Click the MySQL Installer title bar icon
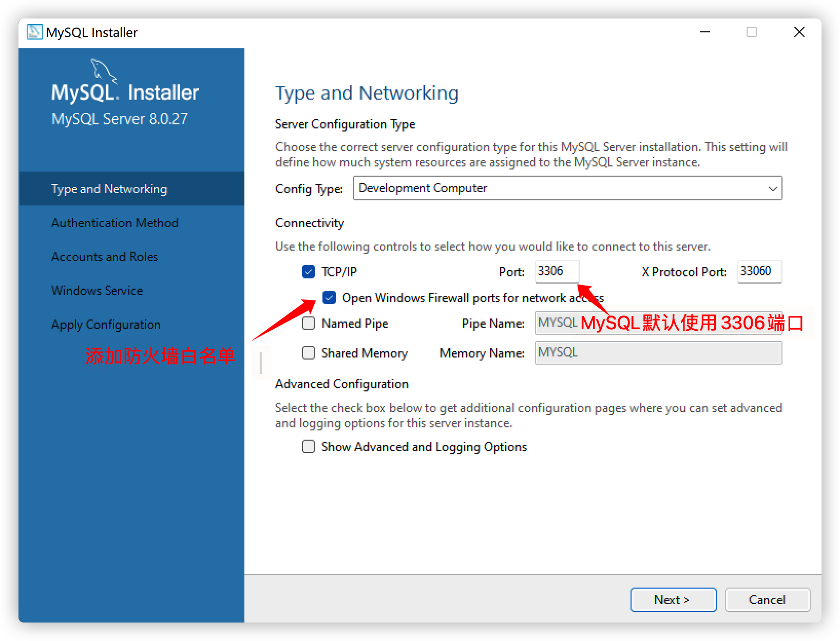 click(x=34, y=32)
